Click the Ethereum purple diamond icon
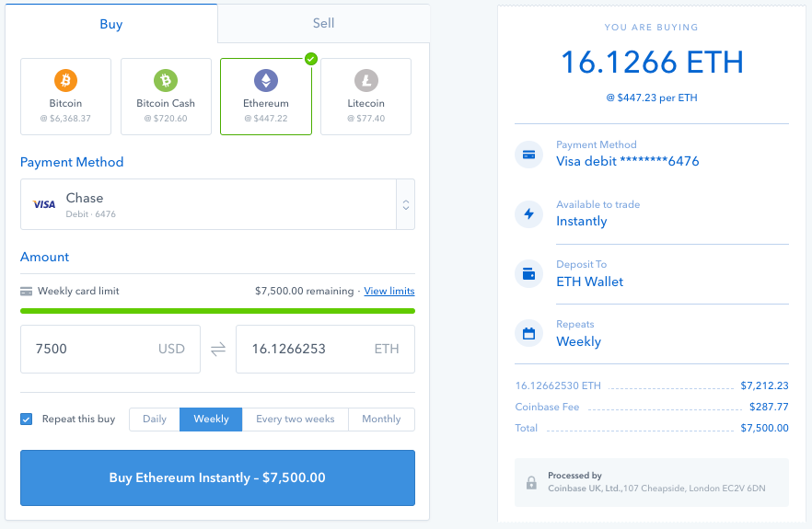The height and width of the screenshot is (529, 812). click(x=266, y=81)
